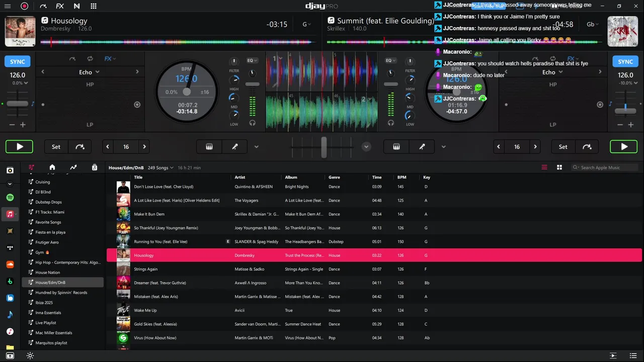Click the Neural Mix N icon
The height and width of the screenshot is (362, 644).
point(76,6)
